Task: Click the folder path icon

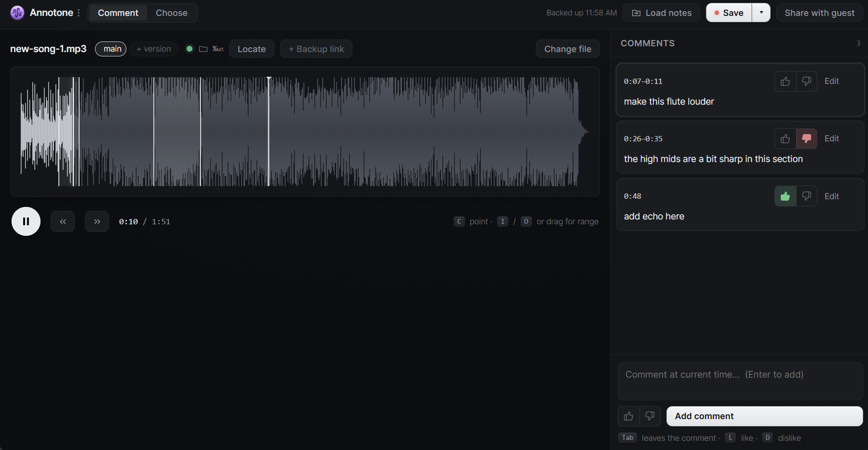Action: 203,49
